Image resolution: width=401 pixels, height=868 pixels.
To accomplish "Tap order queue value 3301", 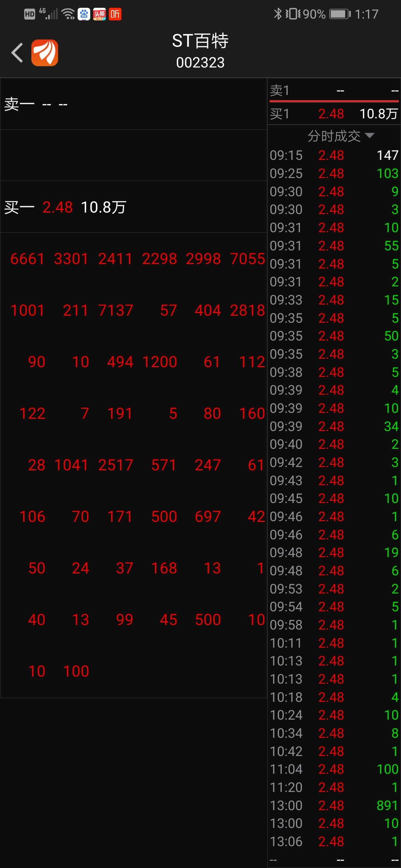I will (71, 259).
